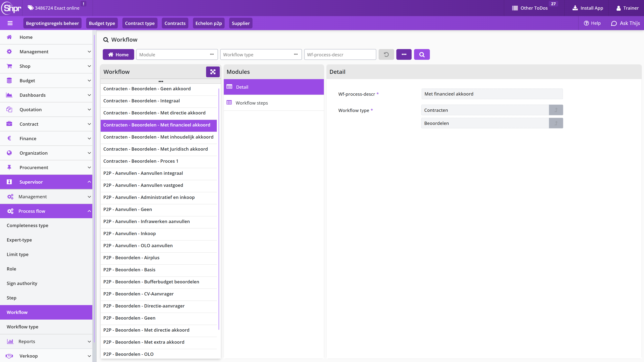
Task: Open Ask Thijs chat
Action: click(x=625, y=23)
